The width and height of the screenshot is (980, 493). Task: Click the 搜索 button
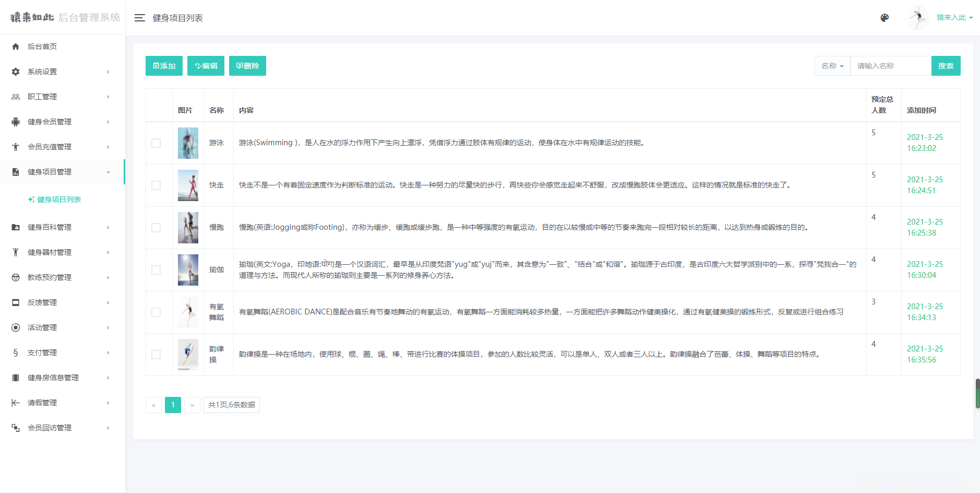coord(946,66)
